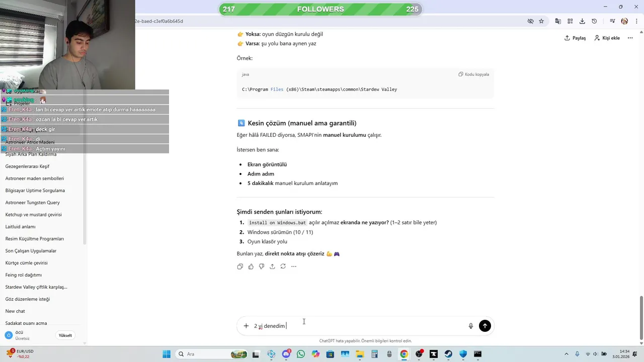Open the terminal window from the taskbar
This screenshot has width=644, height=362.
click(477, 354)
